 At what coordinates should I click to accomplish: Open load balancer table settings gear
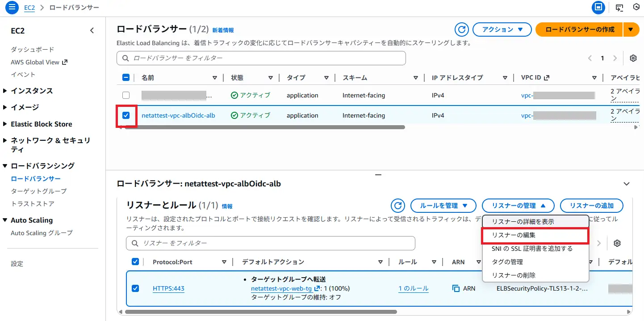point(633,58)
